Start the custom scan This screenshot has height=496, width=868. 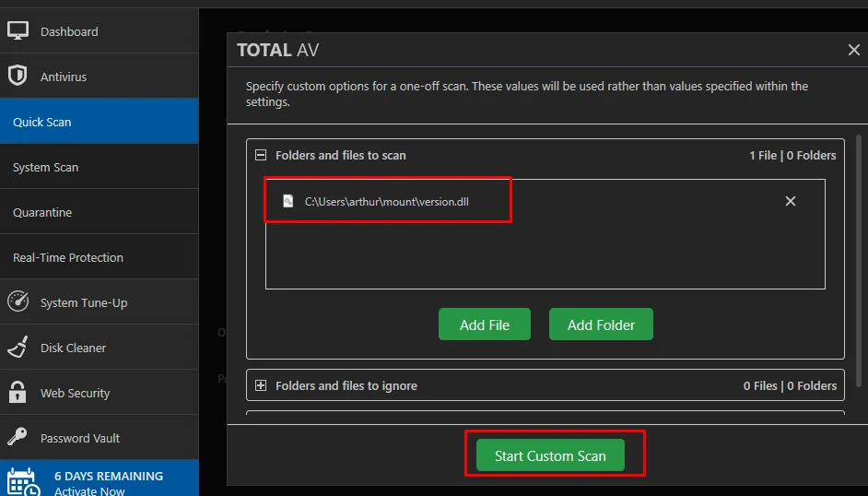[550, 455]
